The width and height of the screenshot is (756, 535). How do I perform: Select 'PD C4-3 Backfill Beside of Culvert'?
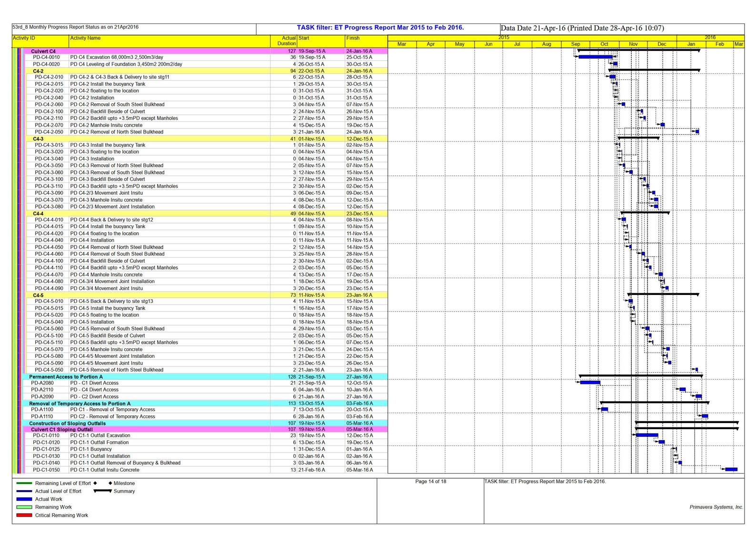click(108, 180)
